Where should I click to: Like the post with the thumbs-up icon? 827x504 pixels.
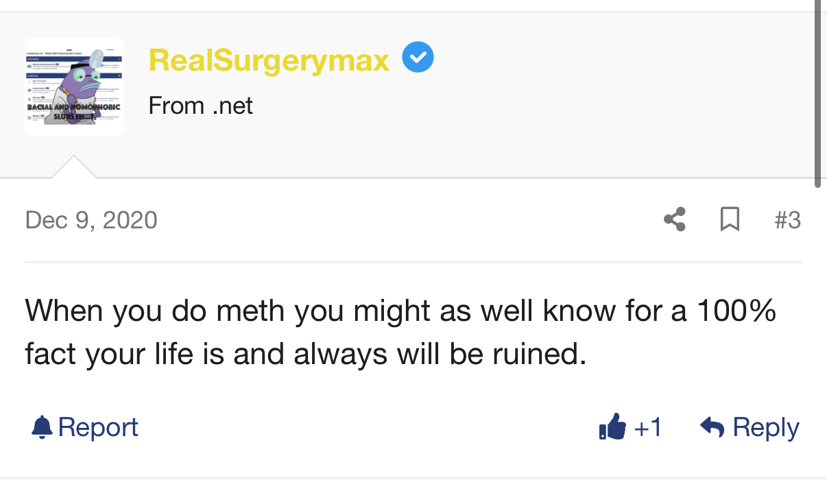pyautogui.click(x=612, y=427)
